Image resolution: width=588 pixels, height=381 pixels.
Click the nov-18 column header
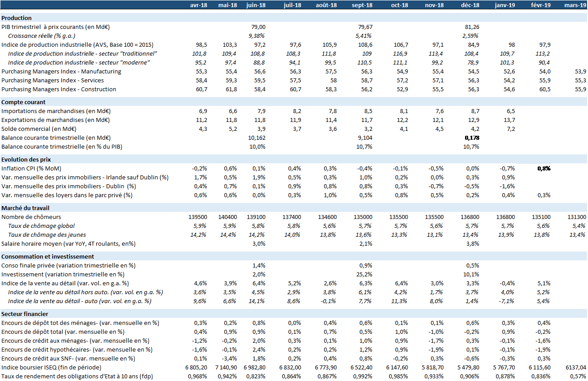pyautogui.click(x=434, y=5)
